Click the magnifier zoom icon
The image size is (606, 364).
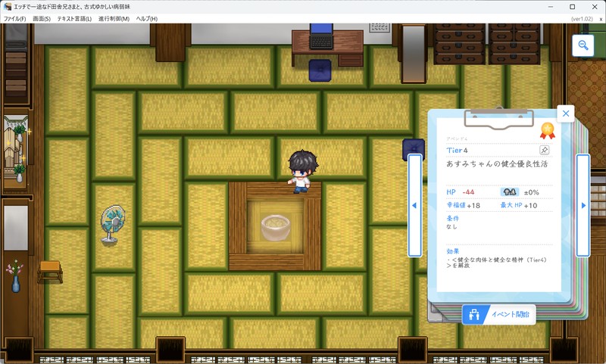[x=583, y=46]
